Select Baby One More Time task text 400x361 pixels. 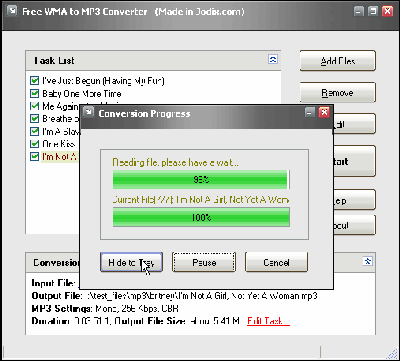[81, 93]
